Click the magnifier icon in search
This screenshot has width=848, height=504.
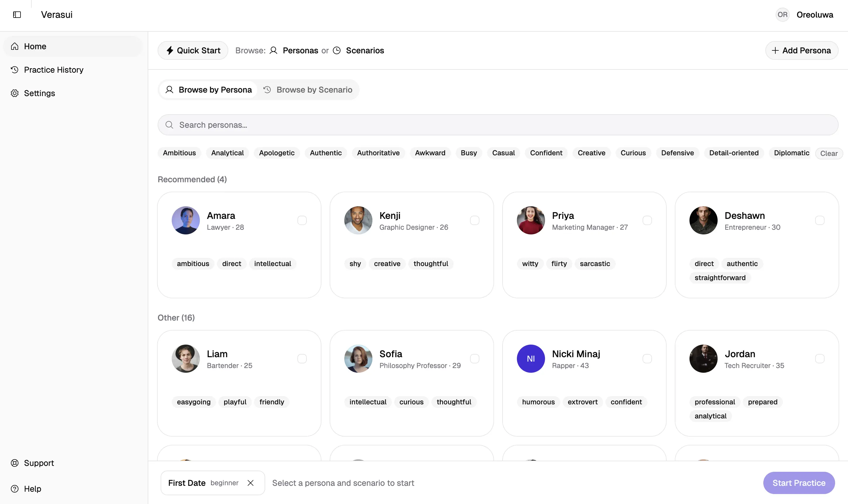[x=169, y=125]
